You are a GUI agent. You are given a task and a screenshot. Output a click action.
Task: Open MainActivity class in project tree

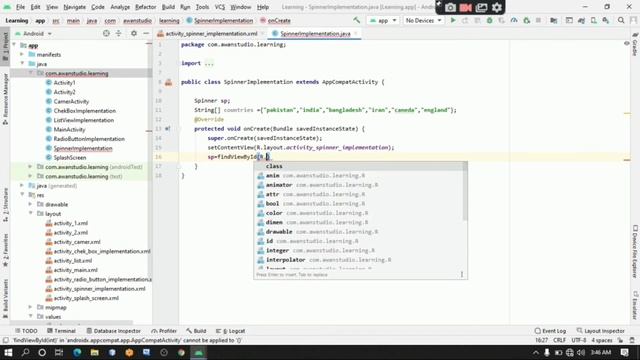69,129
